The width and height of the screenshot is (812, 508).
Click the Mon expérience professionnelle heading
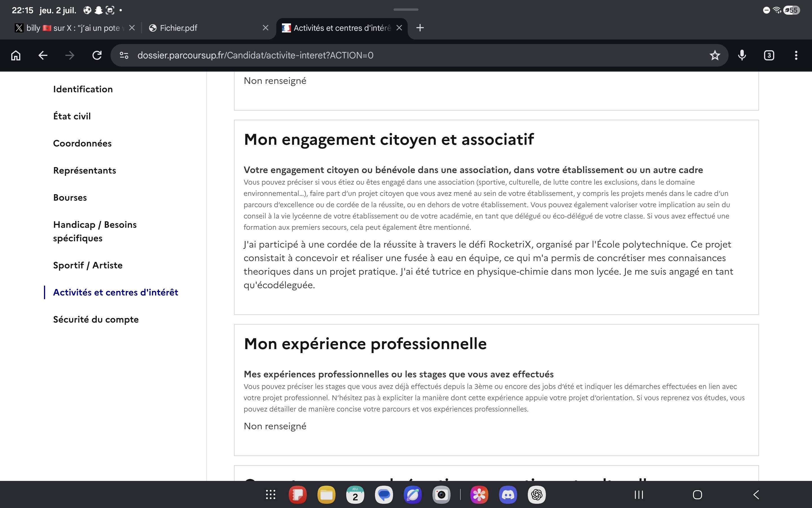[x=365, y=344]
